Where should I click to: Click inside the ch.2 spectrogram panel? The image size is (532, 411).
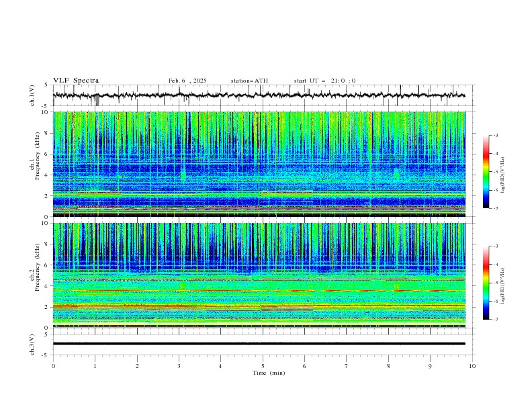click(259, 275)
